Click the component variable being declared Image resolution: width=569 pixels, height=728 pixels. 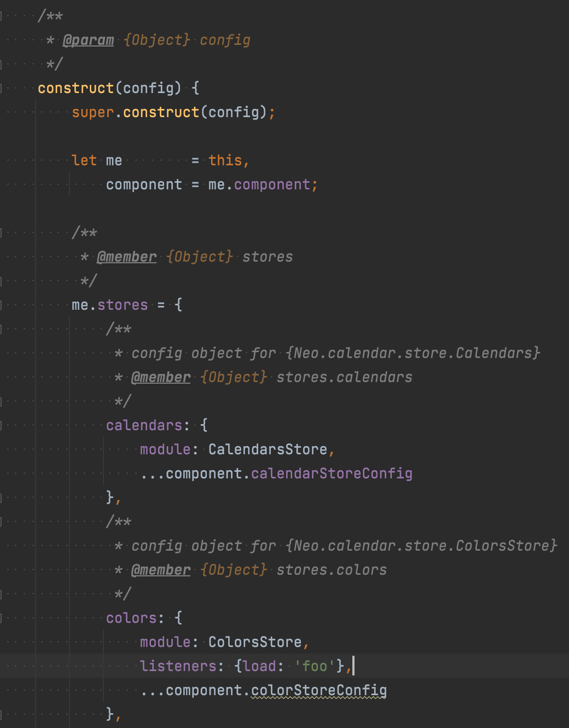coord(144,184)
